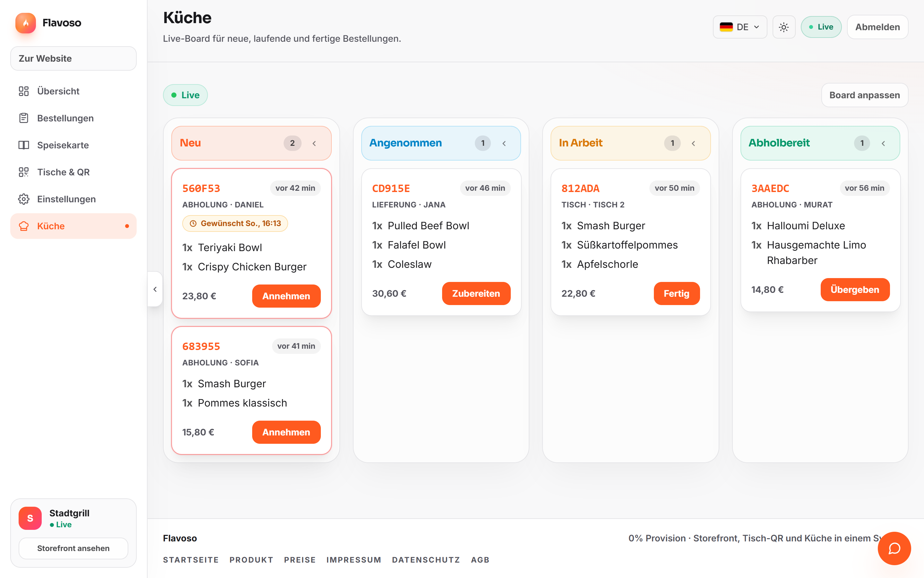Click order ID 683955
Viewport: 924px width, 578px height.
tap(201, 346)
